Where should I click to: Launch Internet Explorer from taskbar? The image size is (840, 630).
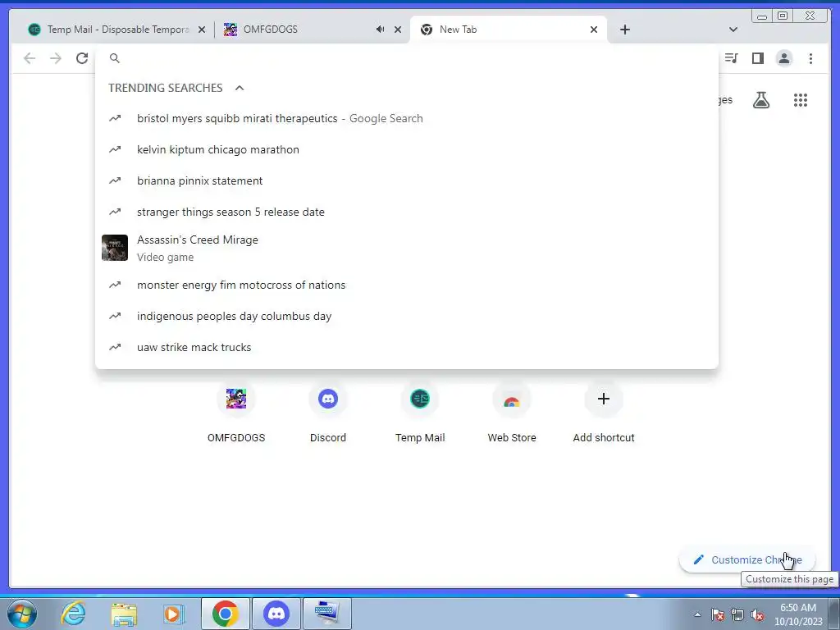click(73, 614)
